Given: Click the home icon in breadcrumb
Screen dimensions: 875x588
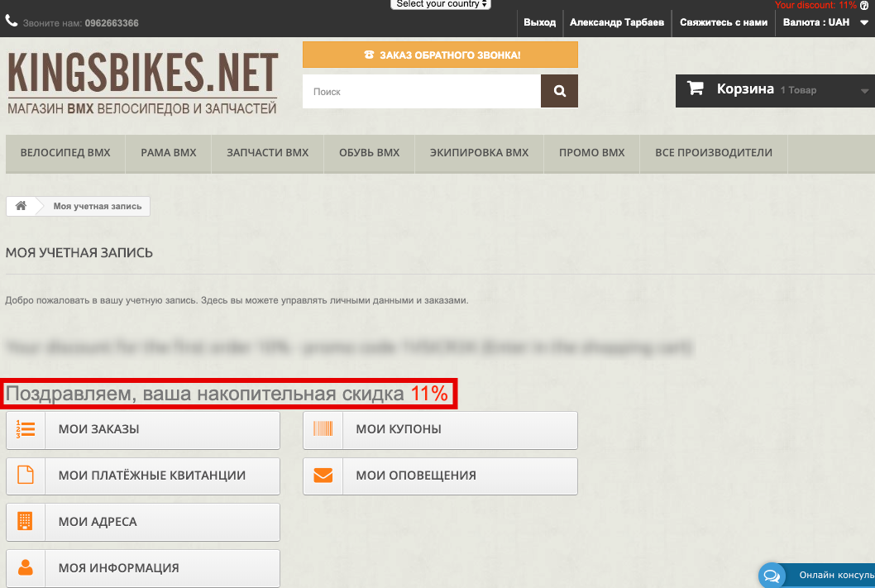Looking at the screenshot, I should pos(22,206).
